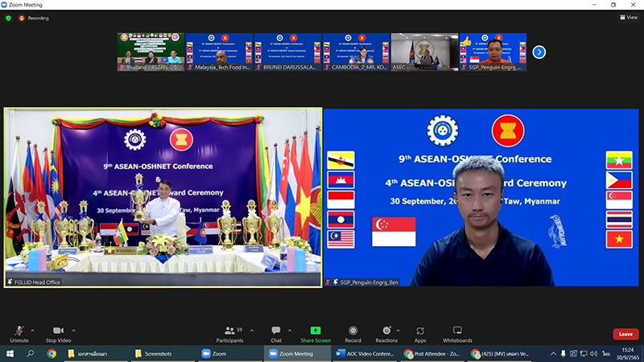Screen dimensions: 644x362
Task: Open the View layout menu
Action: 629,17
